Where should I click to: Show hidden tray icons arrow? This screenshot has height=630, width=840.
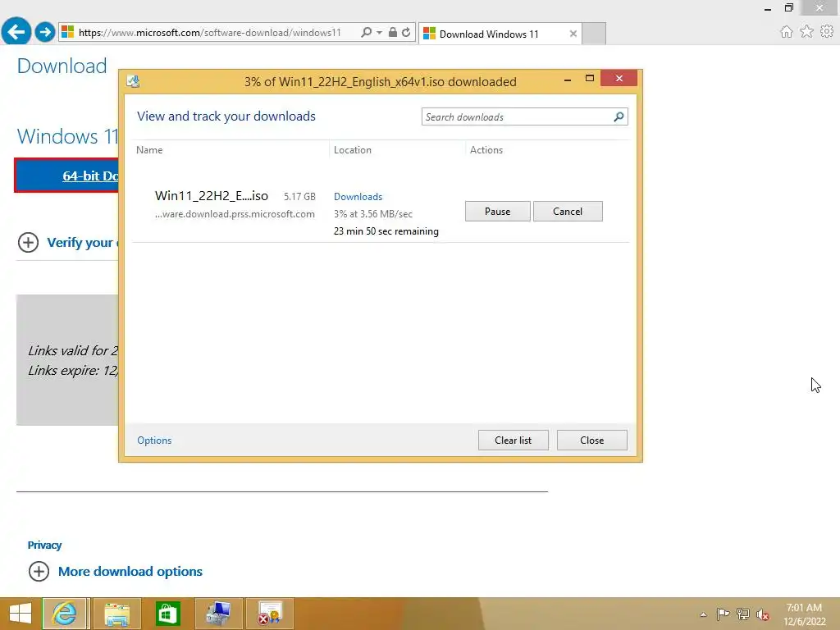coord(703,614)
